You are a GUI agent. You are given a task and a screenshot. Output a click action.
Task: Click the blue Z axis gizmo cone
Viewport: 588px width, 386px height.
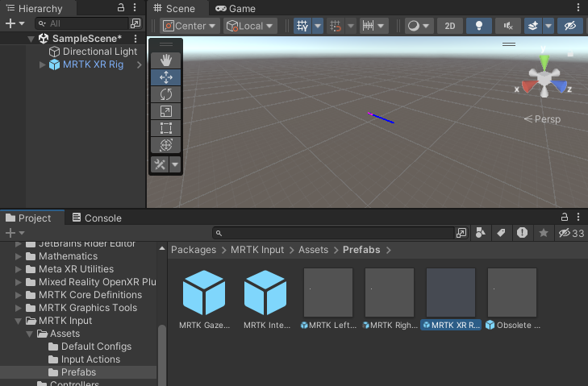[559, 86]
